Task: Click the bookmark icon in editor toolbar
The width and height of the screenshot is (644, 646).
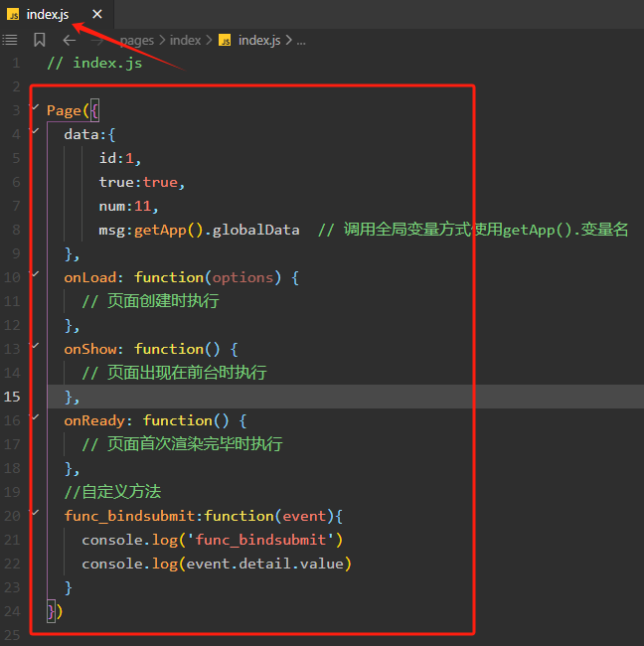Action: point(40,40)
